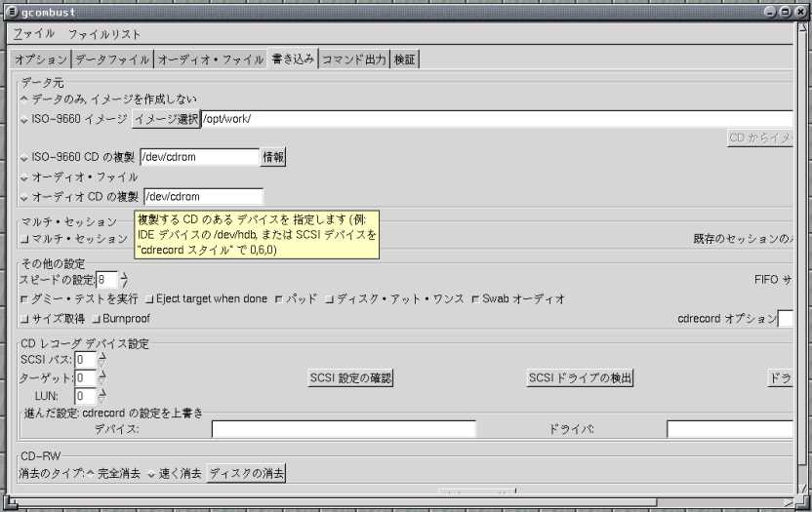The height and width of the screenshot is (512, 812).
Task: Switch to the 検証 tab
Action: point(404,59)
